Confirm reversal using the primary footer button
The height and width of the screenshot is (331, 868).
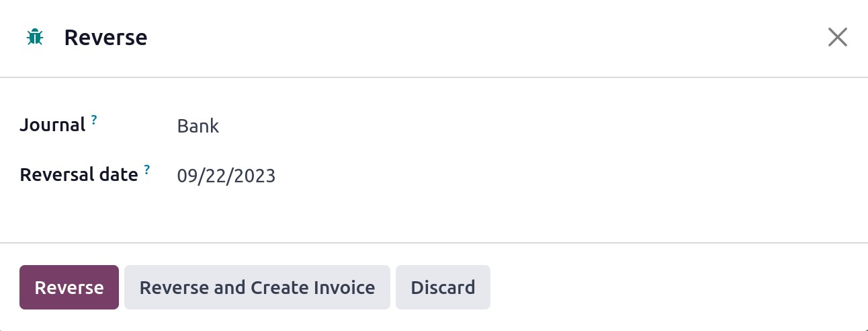click(x=69, y=287)
